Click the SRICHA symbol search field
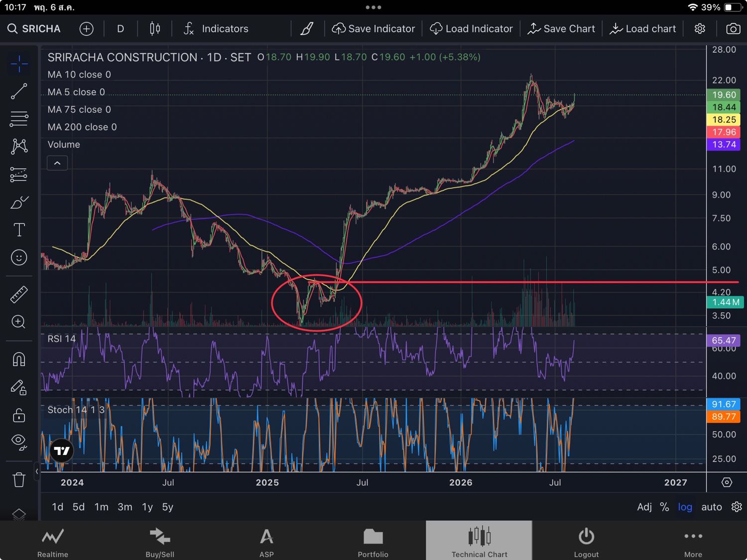This screenshot has width=747, height=560. click(x=34, y=29)
